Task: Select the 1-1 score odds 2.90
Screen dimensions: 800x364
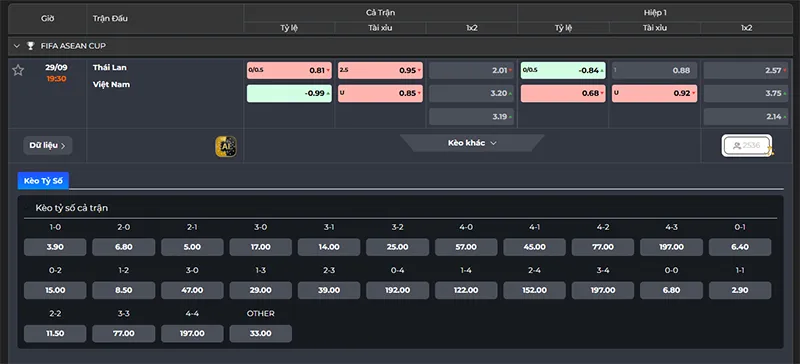Action: tap(740, 290)
